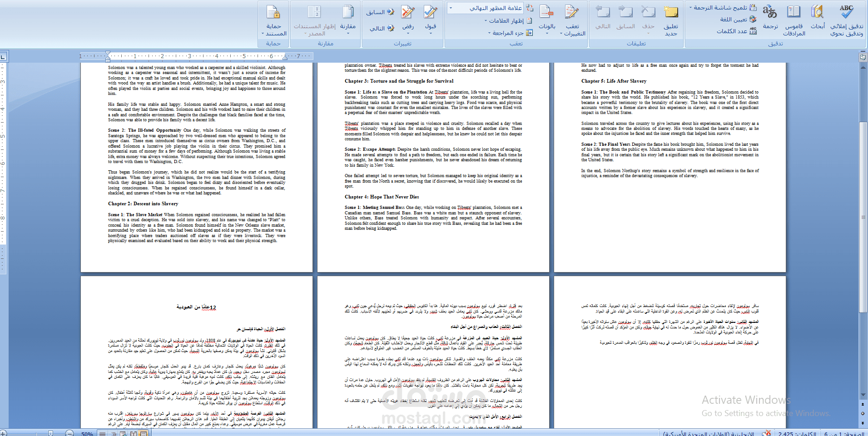This screenshot has height=436, width=868.
Task: Click the language indicator in status bar
Action: [x=709, y=433]
